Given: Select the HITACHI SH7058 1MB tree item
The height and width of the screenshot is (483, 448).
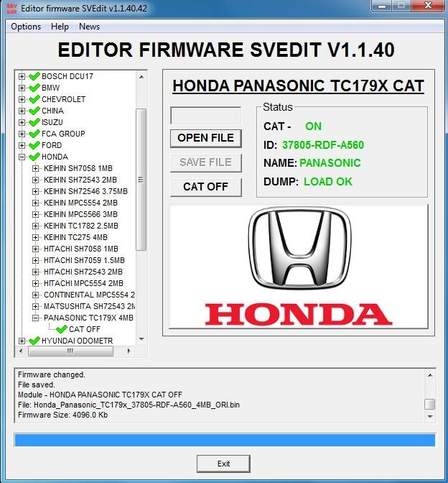Looking at the screenshot, I should click(81, 249).
